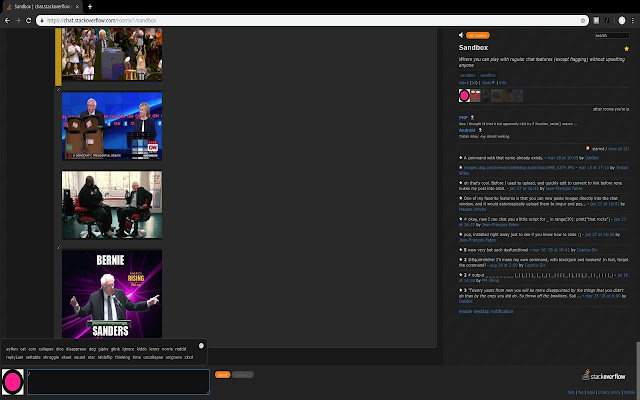Reload the page with browser refresh icon
Viewport: 640px width, 400px height.
pos(29,20)
